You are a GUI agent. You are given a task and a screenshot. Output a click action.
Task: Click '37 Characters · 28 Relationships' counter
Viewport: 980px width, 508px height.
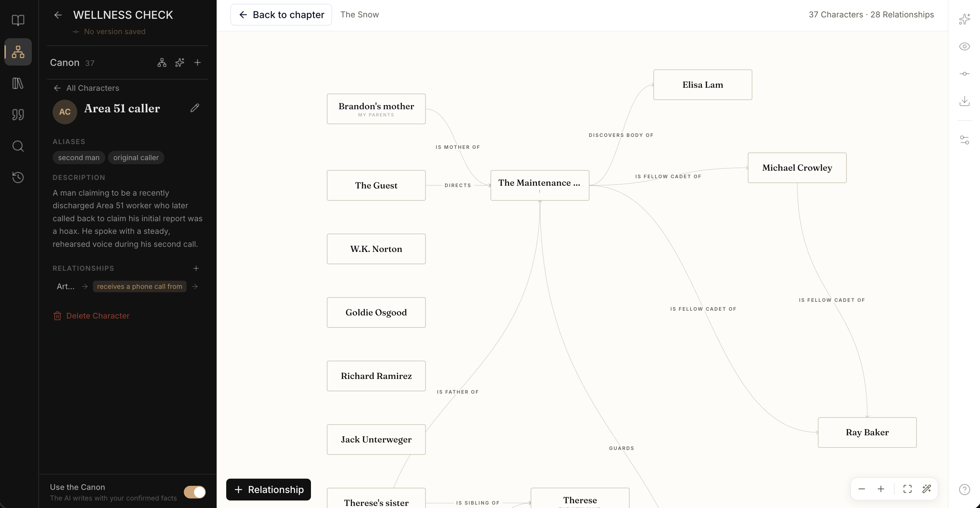coord(871,15)
